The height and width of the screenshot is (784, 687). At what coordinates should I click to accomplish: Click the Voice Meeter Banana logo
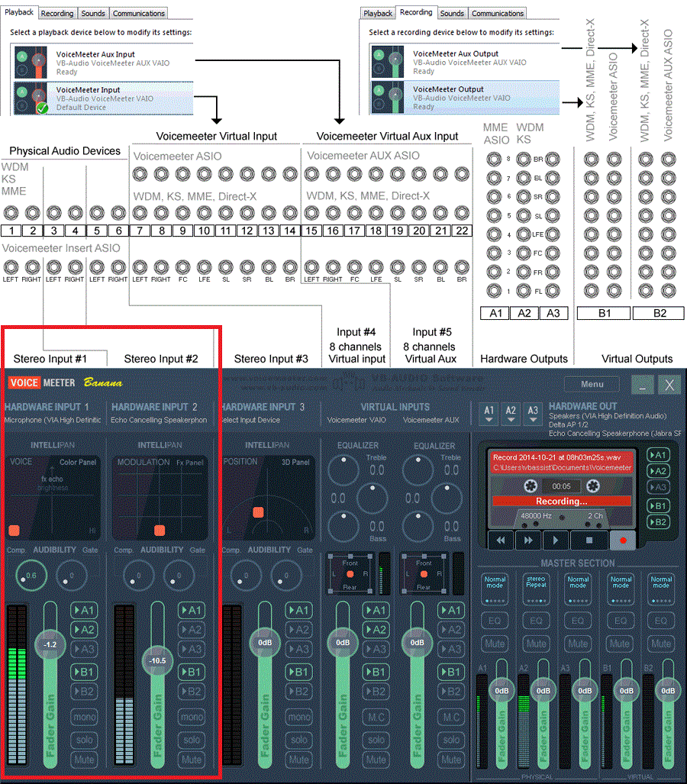point(66,383)
